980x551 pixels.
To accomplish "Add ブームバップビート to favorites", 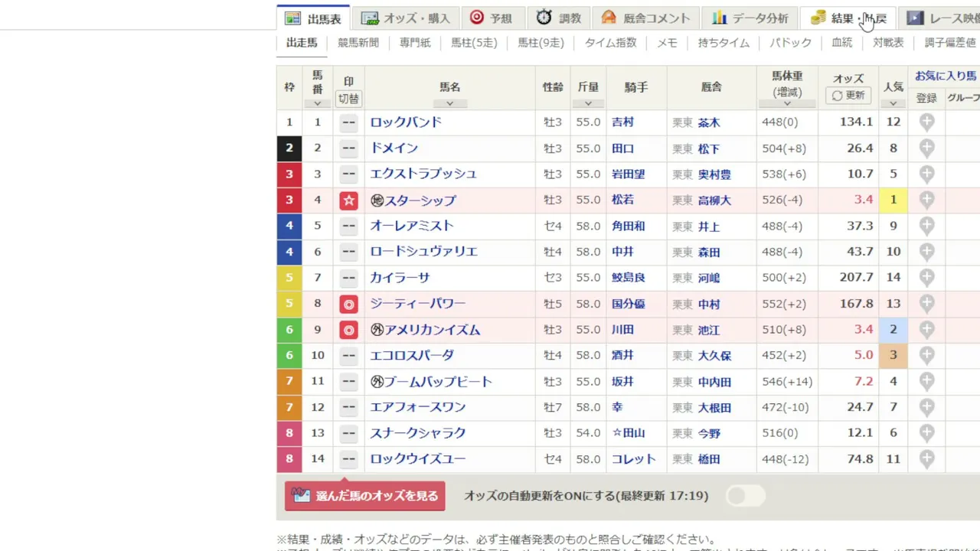I will click(x=926, y=382).
